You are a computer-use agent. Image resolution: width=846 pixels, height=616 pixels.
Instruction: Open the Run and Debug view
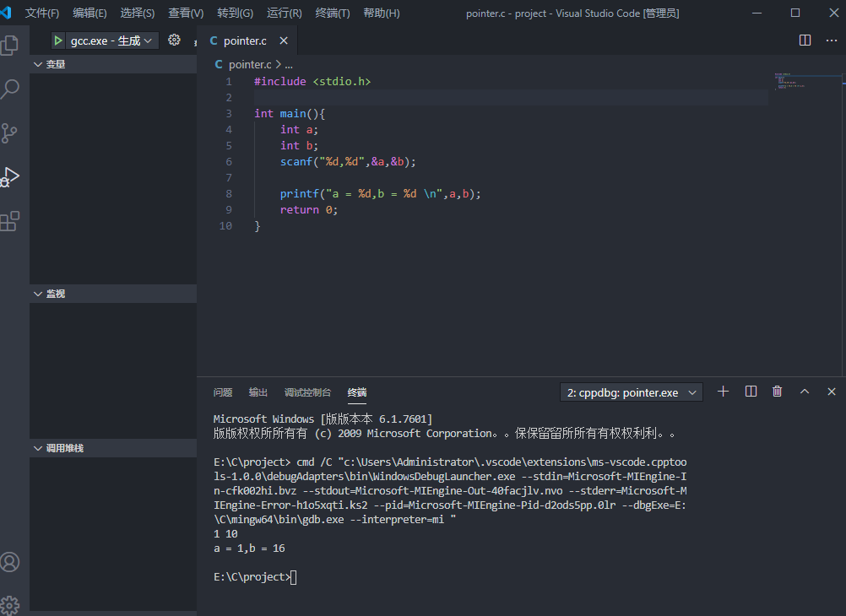[10, 177]
